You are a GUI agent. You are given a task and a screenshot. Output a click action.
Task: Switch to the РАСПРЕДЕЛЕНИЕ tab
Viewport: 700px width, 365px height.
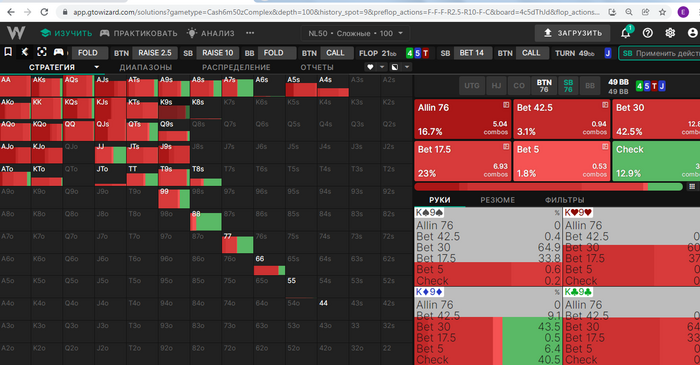[x=236, y=67]
